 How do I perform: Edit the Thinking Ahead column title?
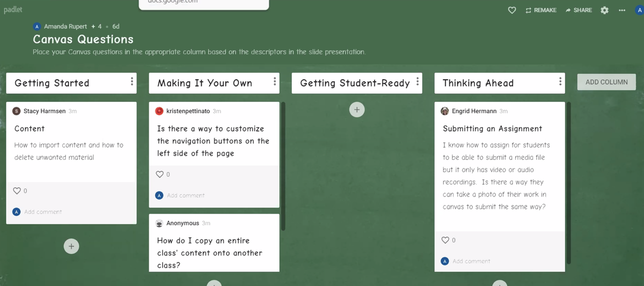click(478, 83)
